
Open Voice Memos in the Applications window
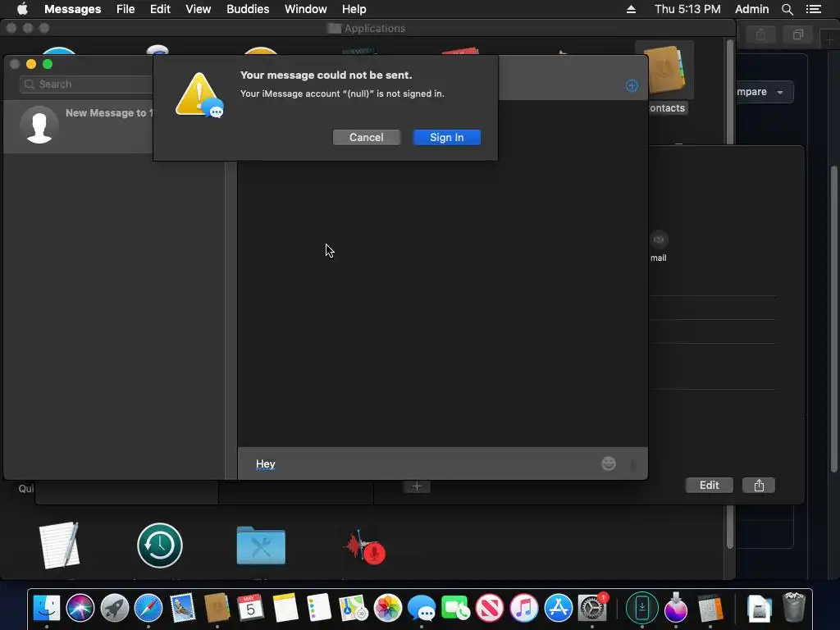(x=365, y=547)
